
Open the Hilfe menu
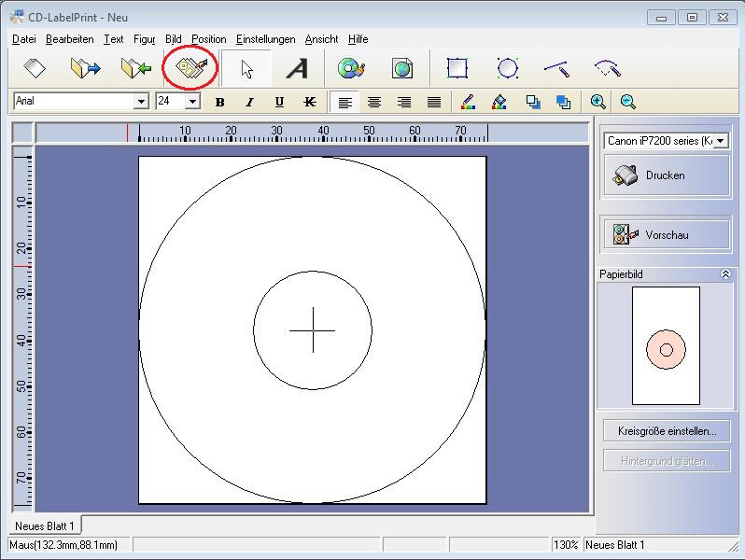pyautogui.click(x=358, y=39)
